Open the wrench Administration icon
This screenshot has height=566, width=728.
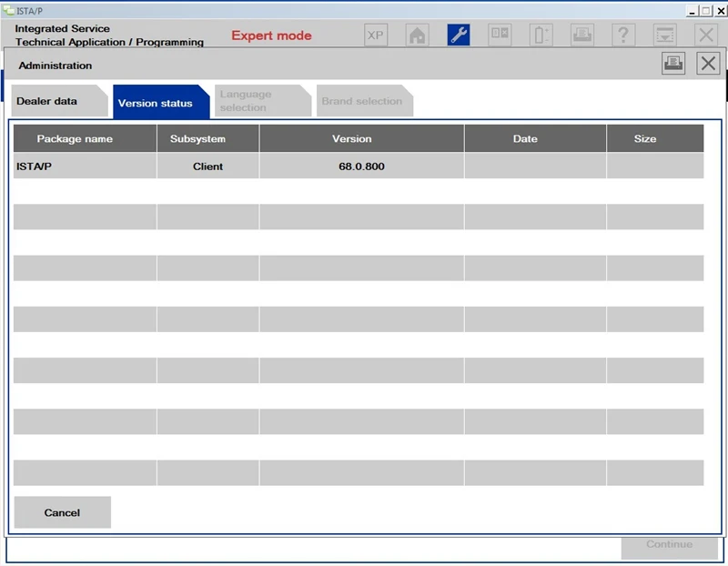[459, 35]
